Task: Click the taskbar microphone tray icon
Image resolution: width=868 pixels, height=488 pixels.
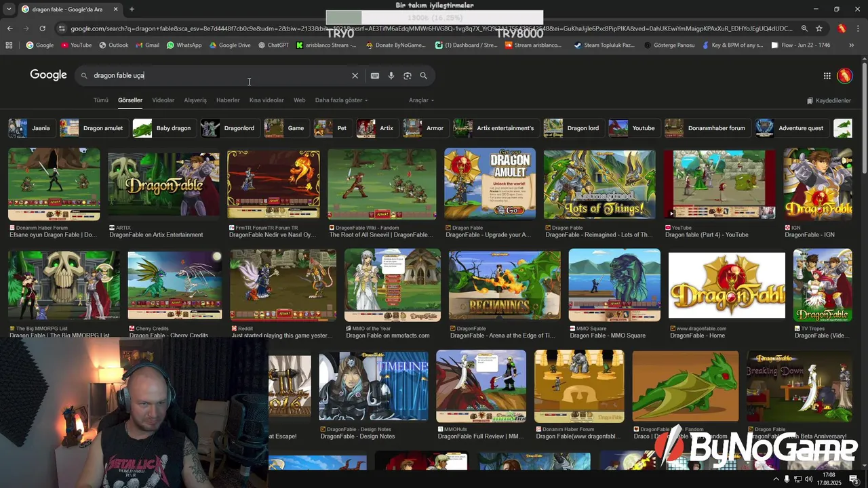Action: tap(787, 479)
